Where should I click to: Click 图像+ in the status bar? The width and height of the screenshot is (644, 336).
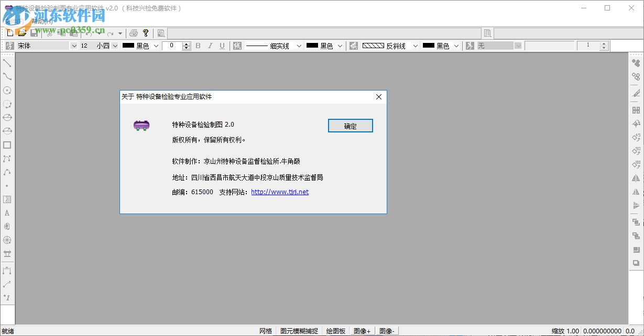[362, 331]
